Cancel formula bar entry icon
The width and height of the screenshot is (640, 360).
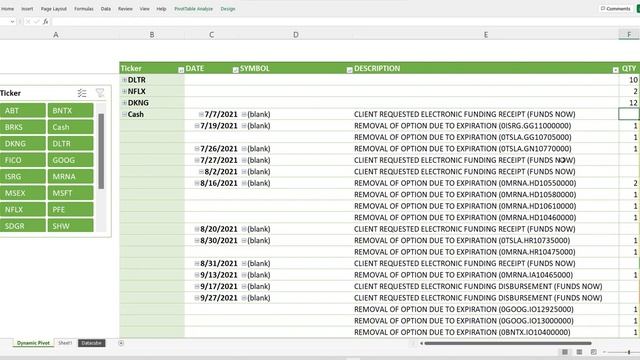tap(28, 22)
